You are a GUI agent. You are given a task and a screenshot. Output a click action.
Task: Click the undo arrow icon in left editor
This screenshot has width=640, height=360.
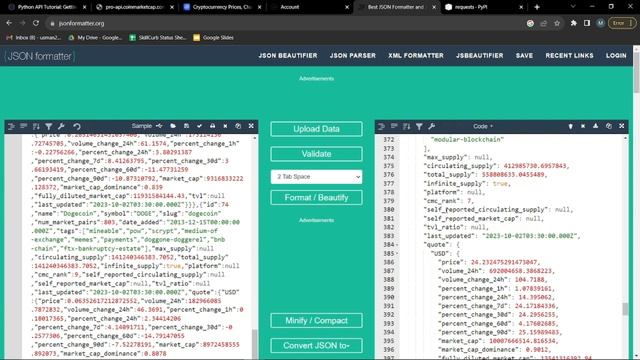point(77,127)
